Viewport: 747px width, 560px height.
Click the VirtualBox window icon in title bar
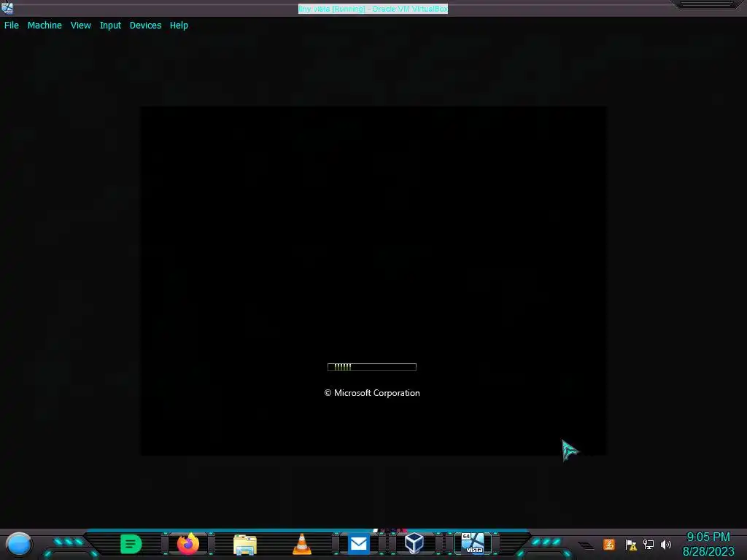click(x=7, y=7)
